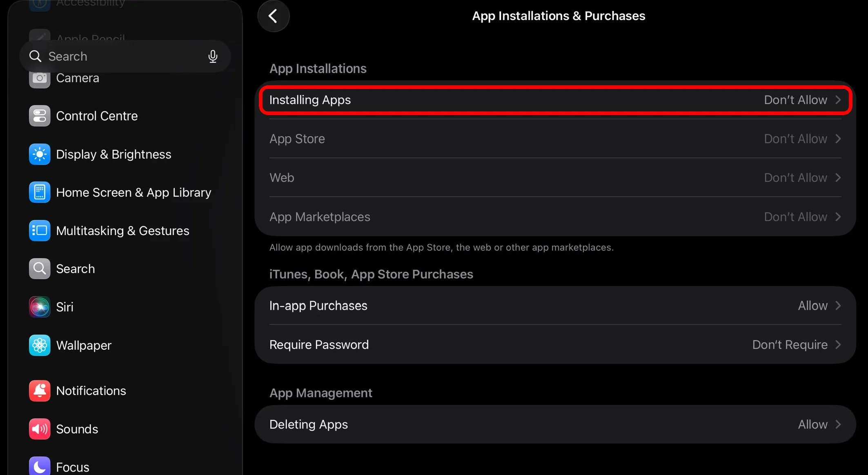Open Multitasking & Gestures settings
The width and height of the screenshot is (868, 475).
tap(125, 231)
